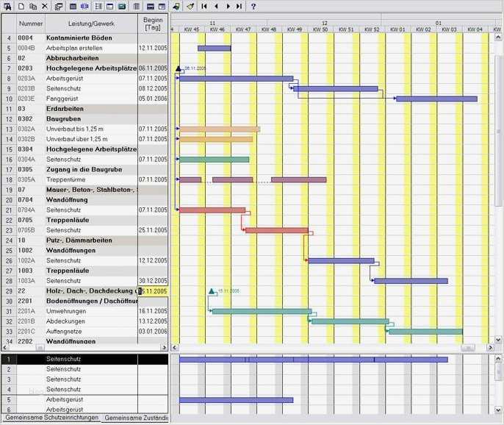Click the teal panel toolbar icon
This screenshot has width=504, height=425.
[122, 6]
